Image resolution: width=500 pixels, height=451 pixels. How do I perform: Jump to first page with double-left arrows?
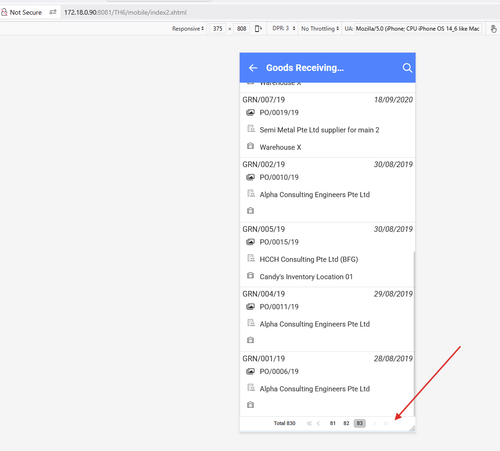point(309,423)
